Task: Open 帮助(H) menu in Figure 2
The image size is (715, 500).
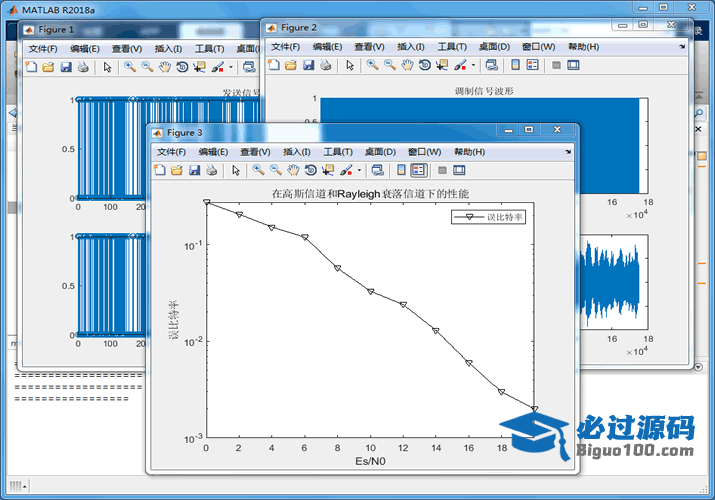Action: 583,46
